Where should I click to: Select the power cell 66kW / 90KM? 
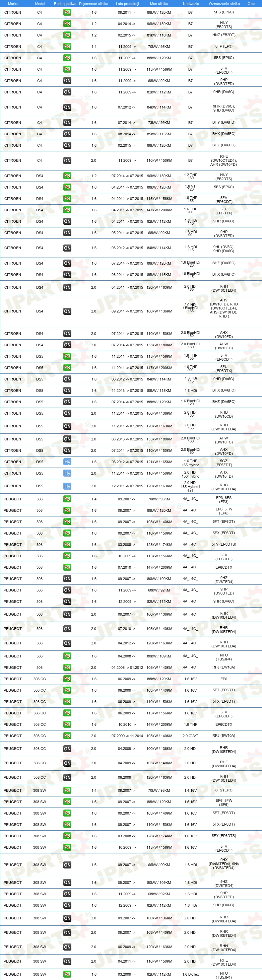point(159,865)
